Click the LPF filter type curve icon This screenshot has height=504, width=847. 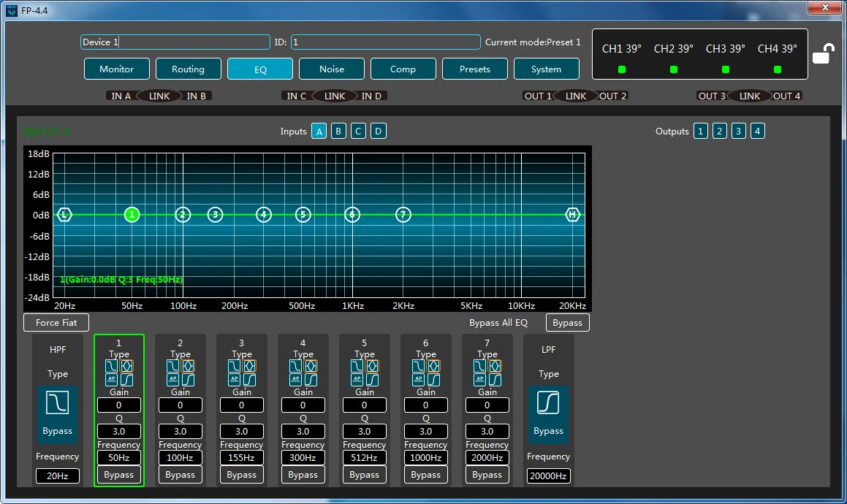click(548, 402)
